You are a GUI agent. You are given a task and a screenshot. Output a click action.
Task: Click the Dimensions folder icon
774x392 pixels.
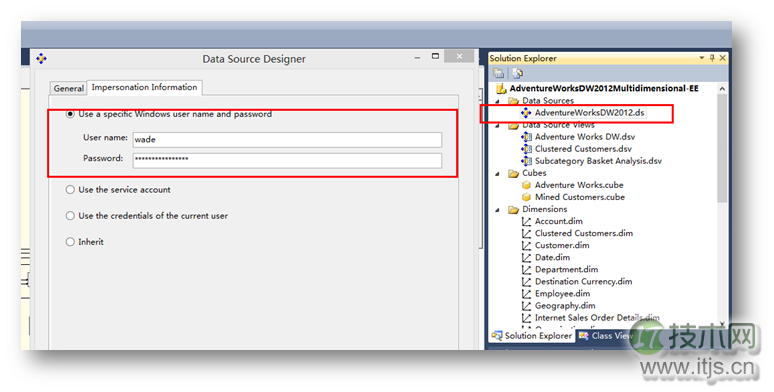click(513, 209)
